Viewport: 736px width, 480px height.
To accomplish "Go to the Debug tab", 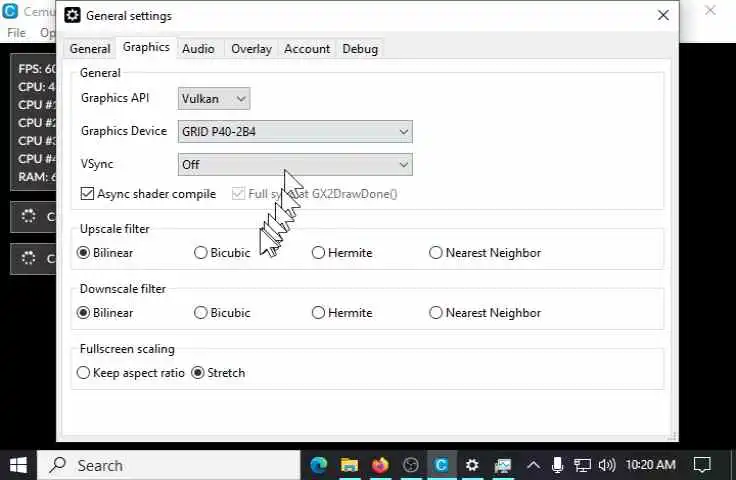I will pos(360,49).
